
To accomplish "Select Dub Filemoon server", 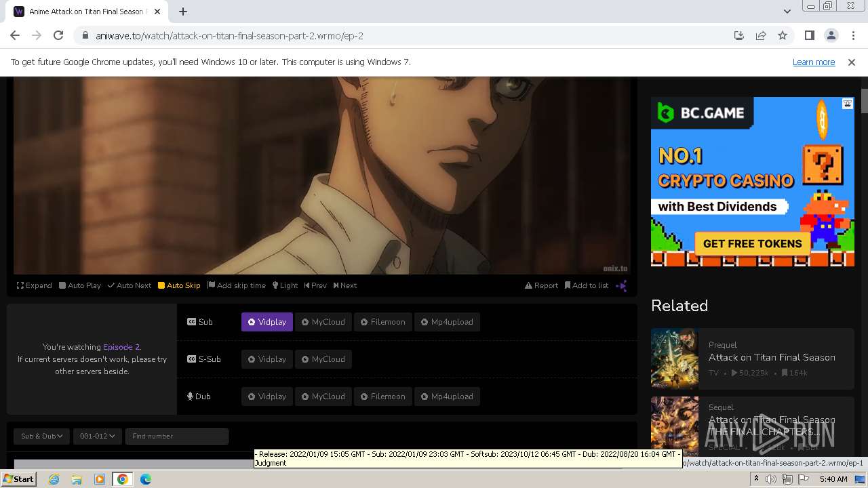I will 383,396.
